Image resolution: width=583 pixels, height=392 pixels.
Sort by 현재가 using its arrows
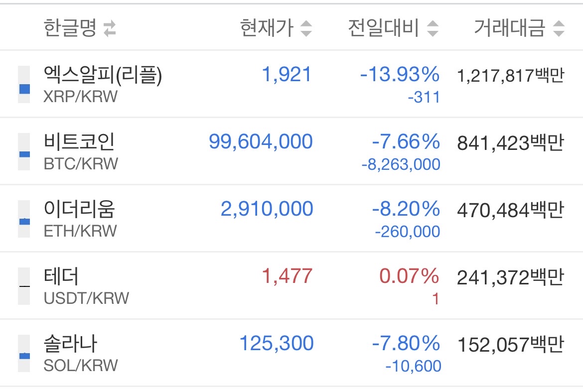306,29
